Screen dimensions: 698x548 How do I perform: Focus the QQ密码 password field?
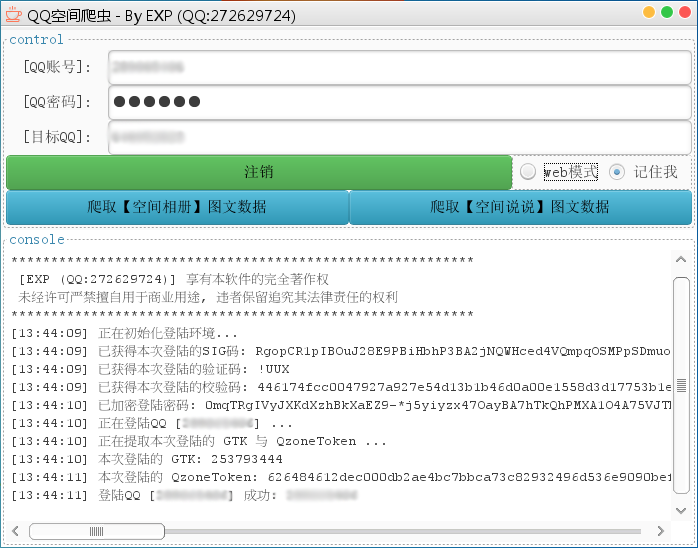tap(399, 102)
